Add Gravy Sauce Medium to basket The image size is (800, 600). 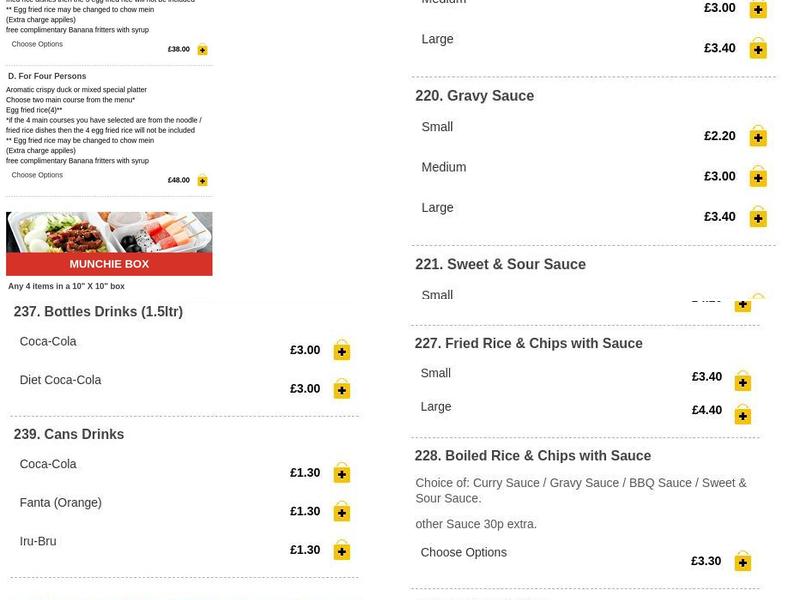tap(758, 177)
